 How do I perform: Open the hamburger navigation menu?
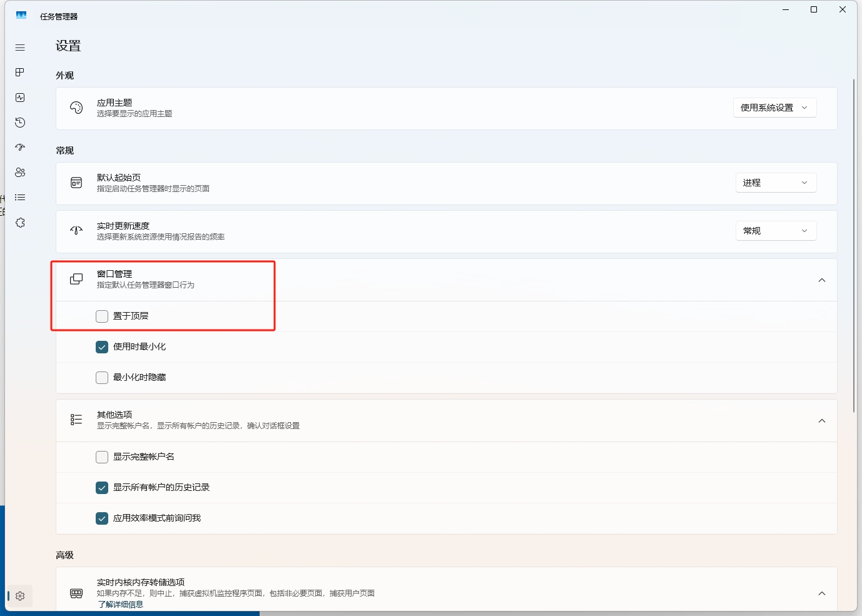tap(20, 48)
